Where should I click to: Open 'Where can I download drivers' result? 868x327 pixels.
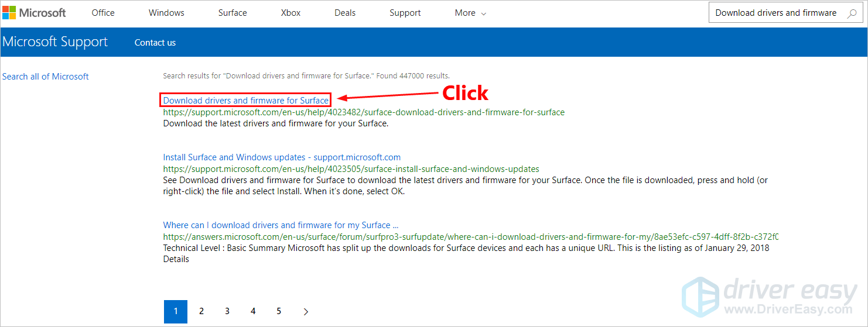[281, 225]
